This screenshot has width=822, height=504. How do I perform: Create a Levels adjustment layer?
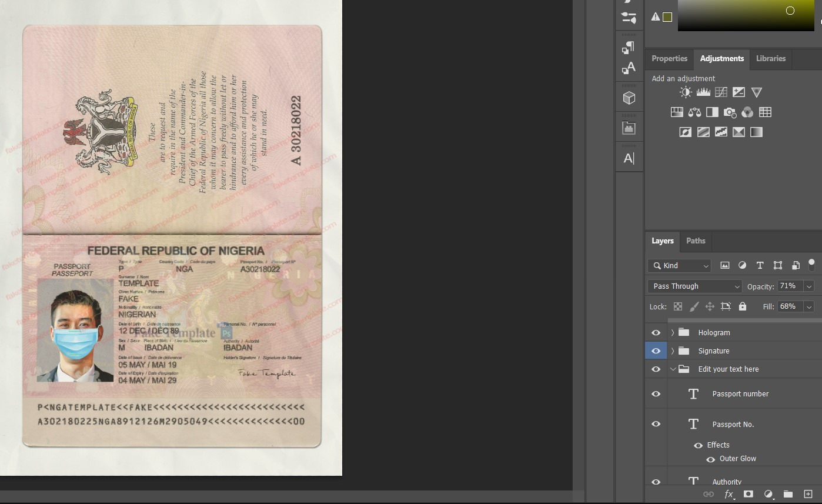[703, 92]
